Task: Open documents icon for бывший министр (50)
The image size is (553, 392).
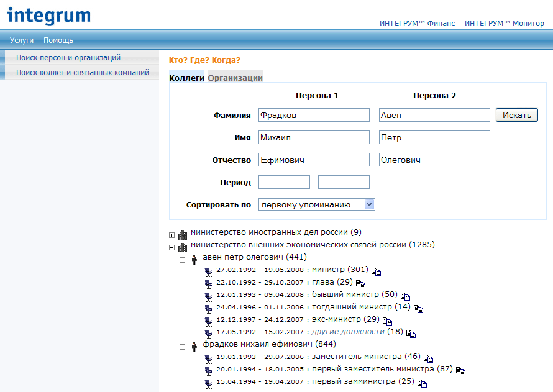Action: click(405, 296)
